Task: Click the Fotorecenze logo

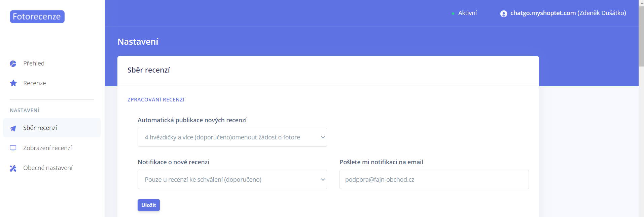Action: point(37,16)
